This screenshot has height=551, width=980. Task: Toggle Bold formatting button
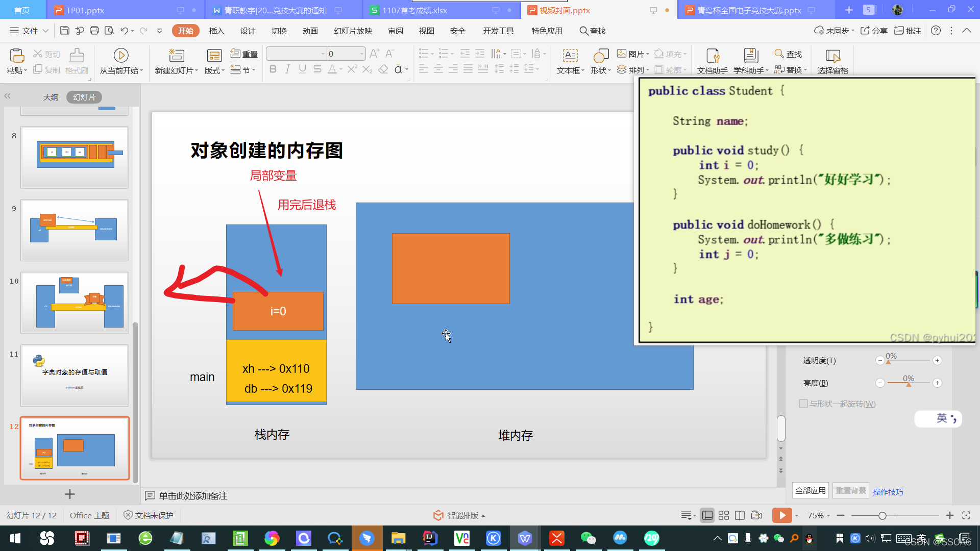click(273, 69)
